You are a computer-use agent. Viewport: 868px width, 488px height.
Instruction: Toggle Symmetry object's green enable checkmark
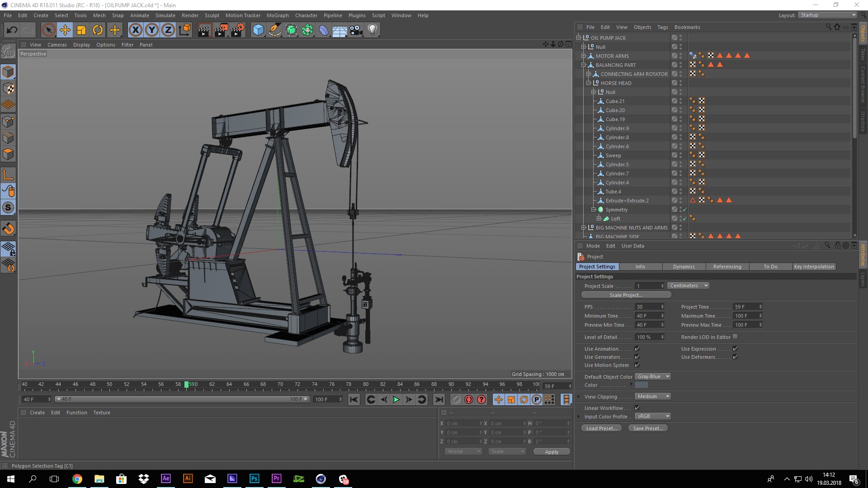coord(684,210)
